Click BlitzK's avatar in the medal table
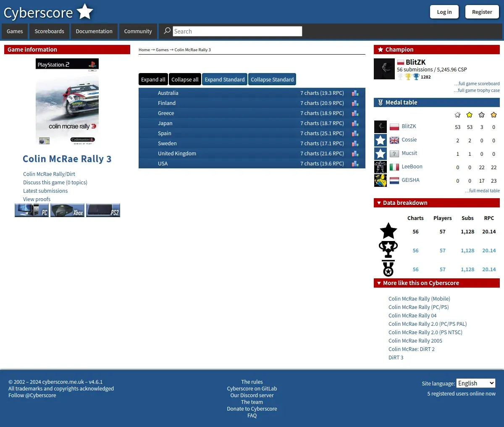This screenshot has height=427, width=504. (x=381, y=126)
